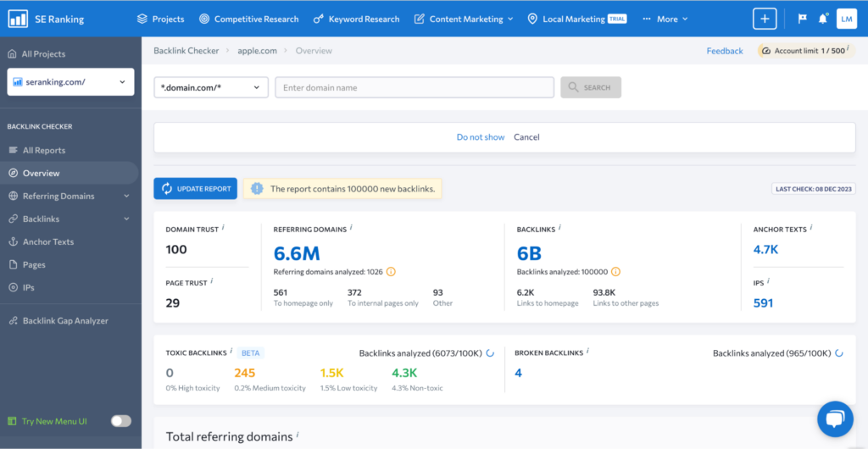The image size is (868, 449).
Task: Go to Anchor Texts in sidebar
Action: [48, 241]
